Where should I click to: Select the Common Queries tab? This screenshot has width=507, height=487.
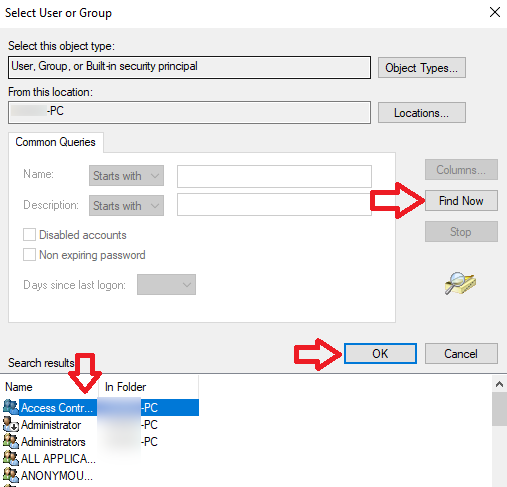click(56, 142)
